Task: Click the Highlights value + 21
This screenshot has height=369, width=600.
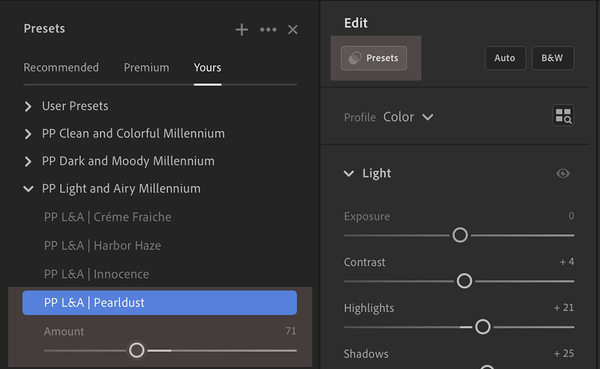Action: 564,308
